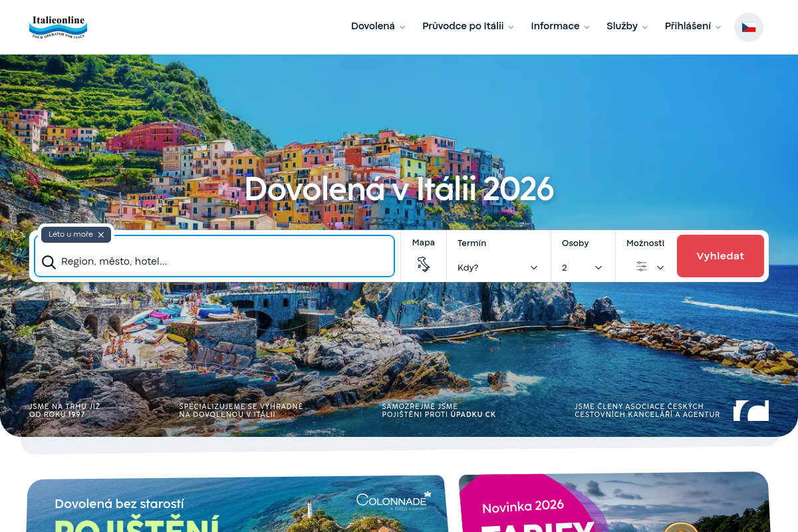The width and height of the screenshot is (798, 532).
Task: Click the ACCKA association logo icon
Action: point(751,410)
